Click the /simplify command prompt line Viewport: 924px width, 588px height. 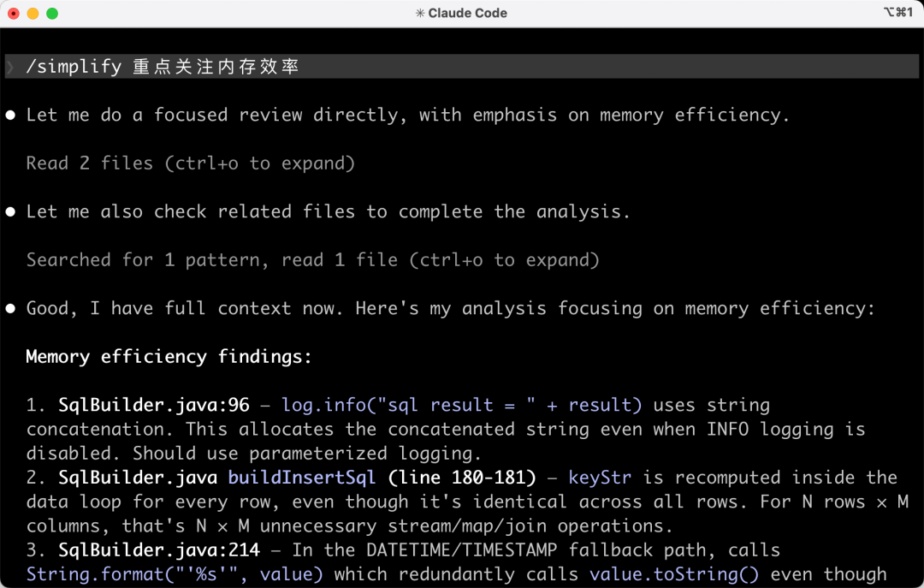click(461, 66)
